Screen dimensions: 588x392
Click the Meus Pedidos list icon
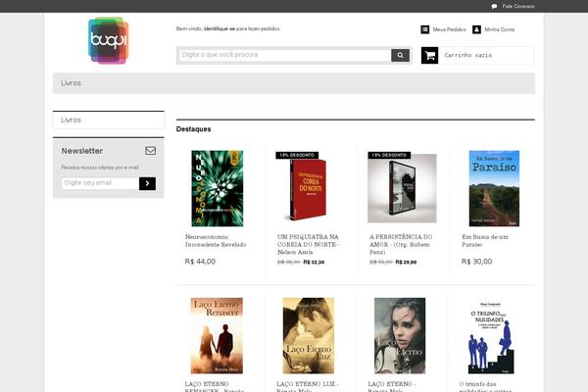click(425, 29)
